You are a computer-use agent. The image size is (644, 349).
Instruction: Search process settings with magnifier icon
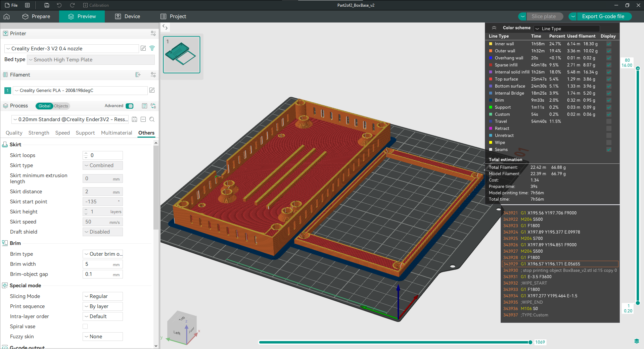click(152, 119)
